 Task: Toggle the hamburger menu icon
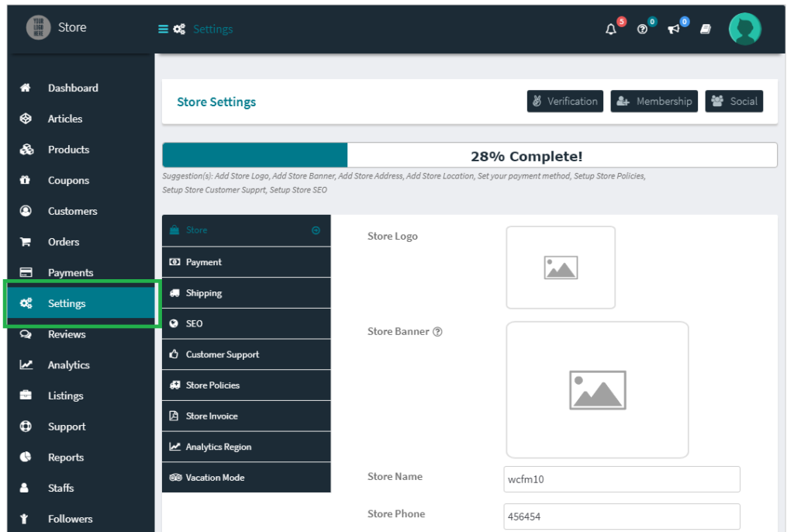[163, 29]
